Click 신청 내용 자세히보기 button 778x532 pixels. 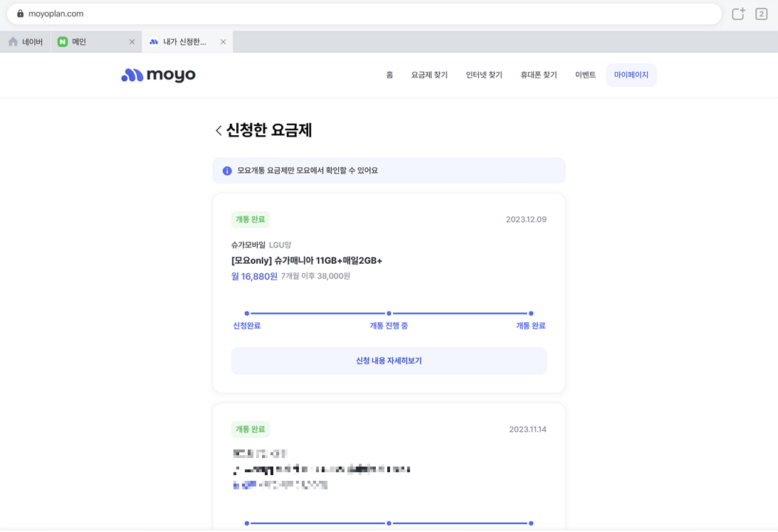point(389,361)
